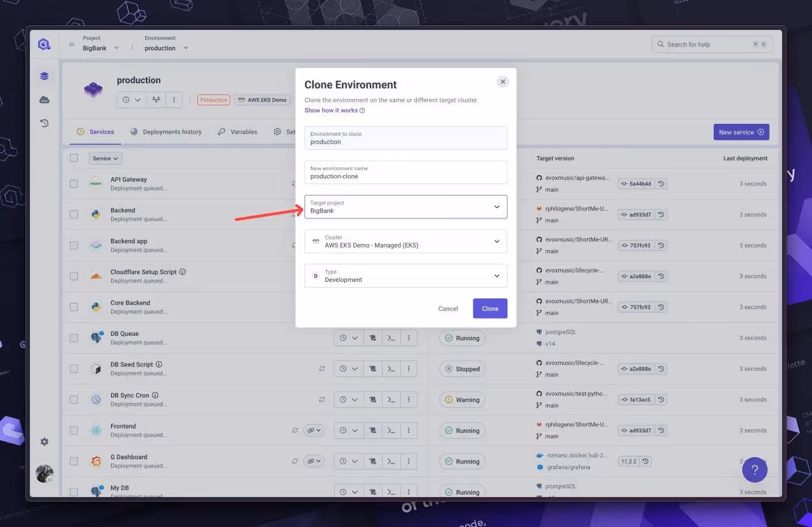Image resolution: width=812 pixels, height=527 pixels.
Task: Open the 'Show how it works' link
Action: [334, 110]
